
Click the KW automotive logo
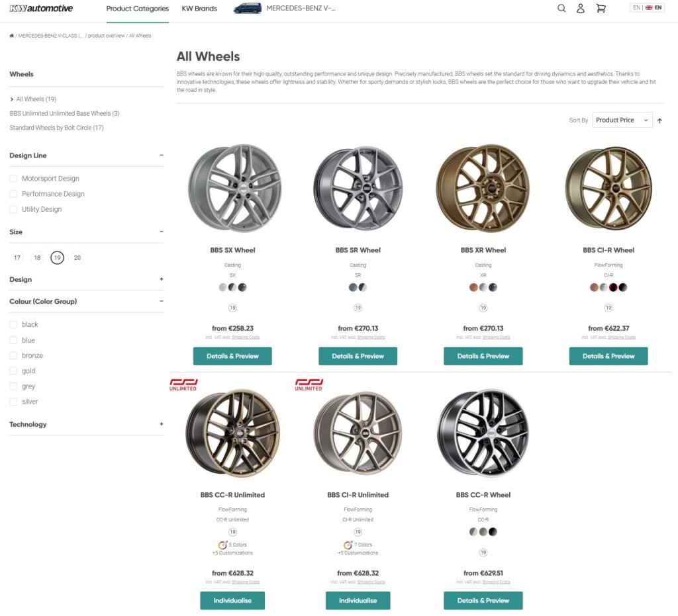point(42,9)
